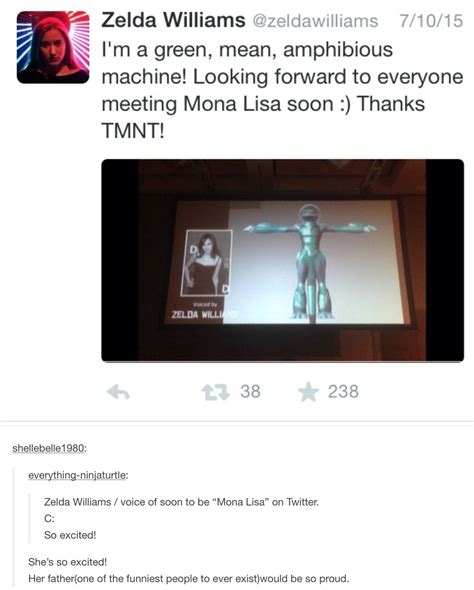474x590 pixels.
Task: Click the quoted "So excited!" line
Action: click(70, 535)
